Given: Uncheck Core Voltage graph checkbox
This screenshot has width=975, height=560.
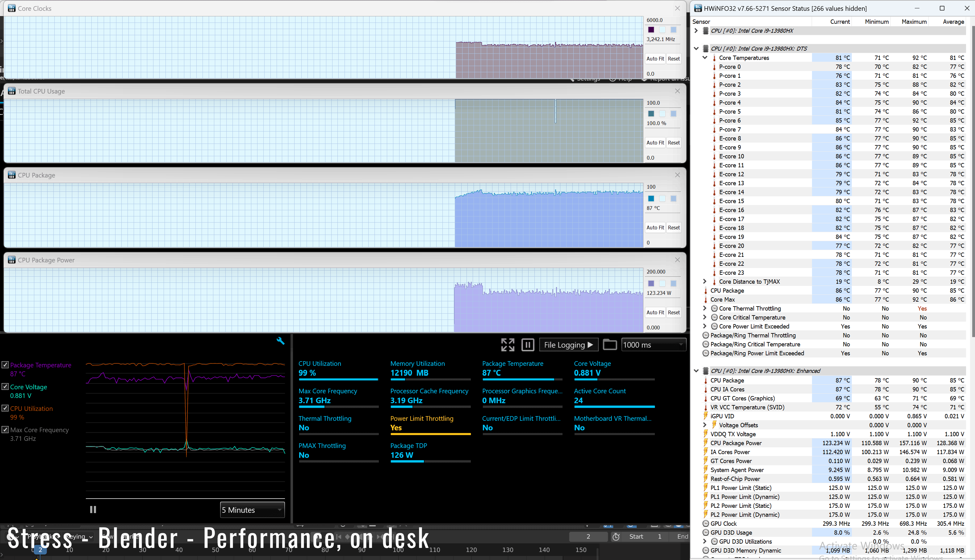Looking at the screenshot, I should pyautogui.click(x=5, y=387).
